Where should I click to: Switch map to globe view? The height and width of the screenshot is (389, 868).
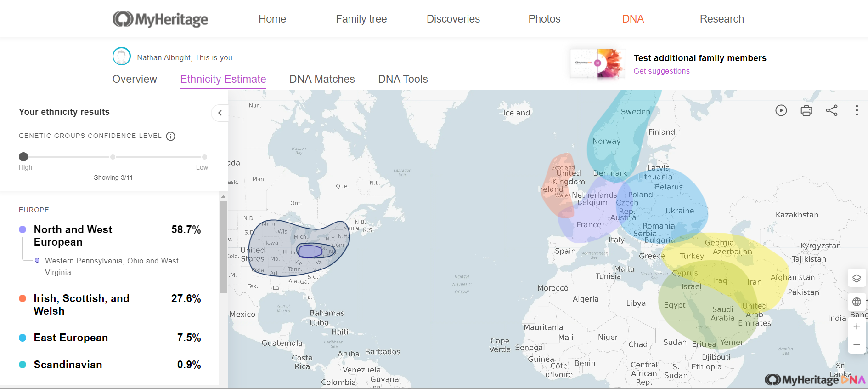857,302
